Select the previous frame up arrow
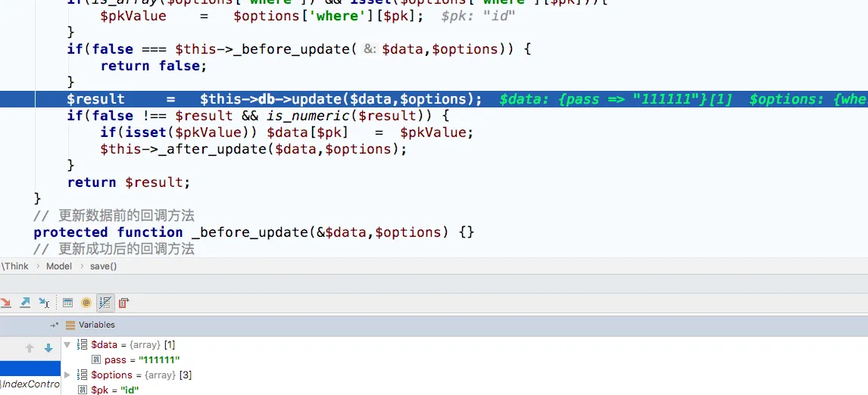The height and width of the screenshot is (395, 868). (x=30, y=348)
